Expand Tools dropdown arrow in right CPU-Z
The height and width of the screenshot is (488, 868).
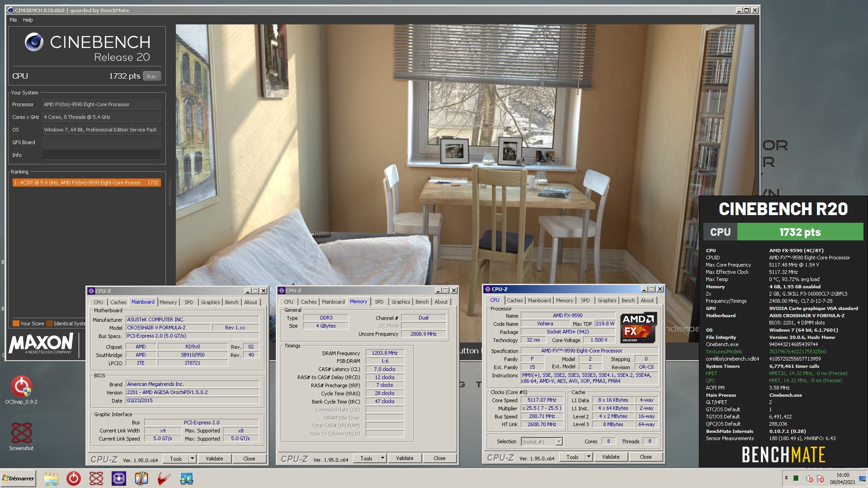[589, 457]
